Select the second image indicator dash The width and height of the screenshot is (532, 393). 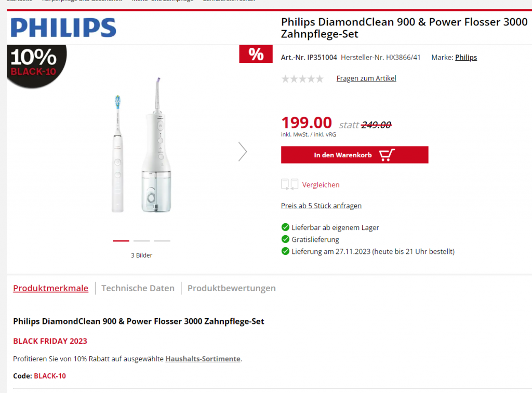coord(141,241)
